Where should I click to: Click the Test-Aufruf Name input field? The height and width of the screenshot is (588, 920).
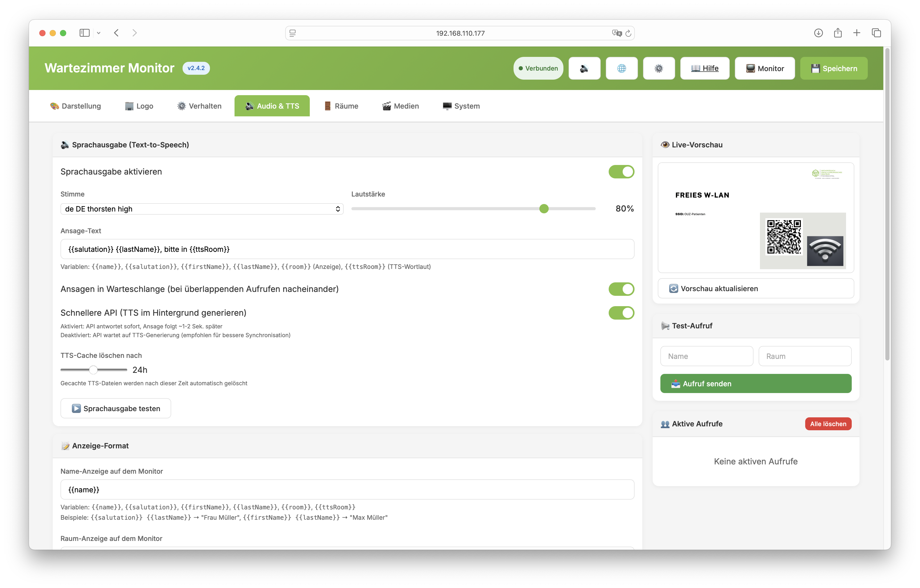(x=706, y=356)
